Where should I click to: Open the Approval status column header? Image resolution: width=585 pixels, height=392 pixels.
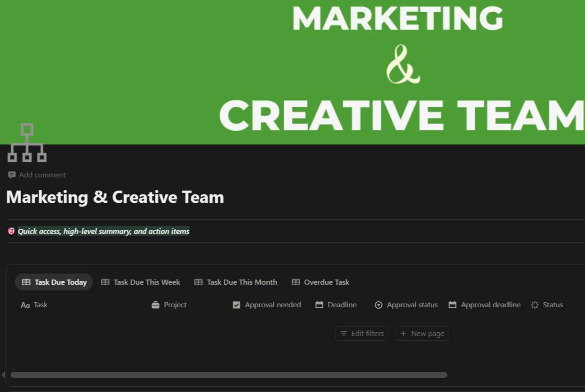point(407,305)
